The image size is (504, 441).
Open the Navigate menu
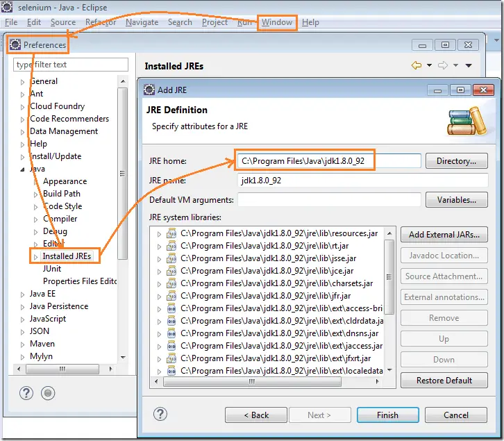coord(142,22)
